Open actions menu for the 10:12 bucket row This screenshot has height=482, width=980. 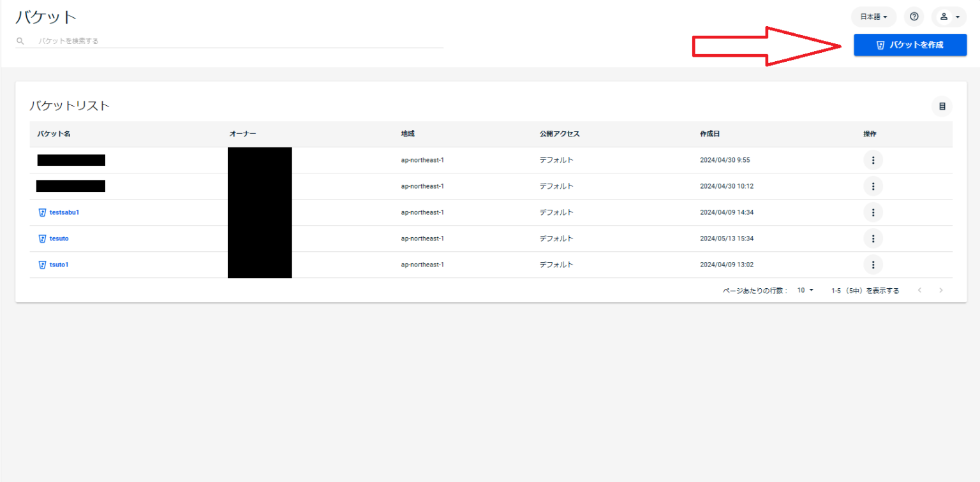coord(873,186)
